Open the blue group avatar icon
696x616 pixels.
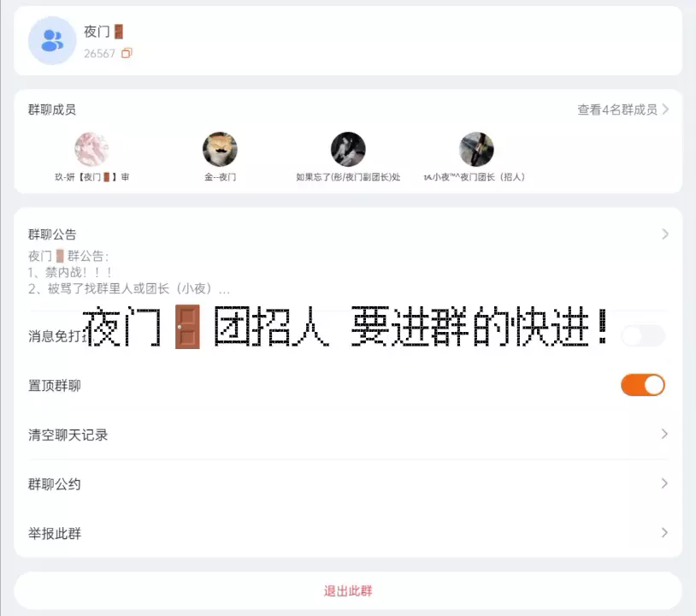click(52, 40)
